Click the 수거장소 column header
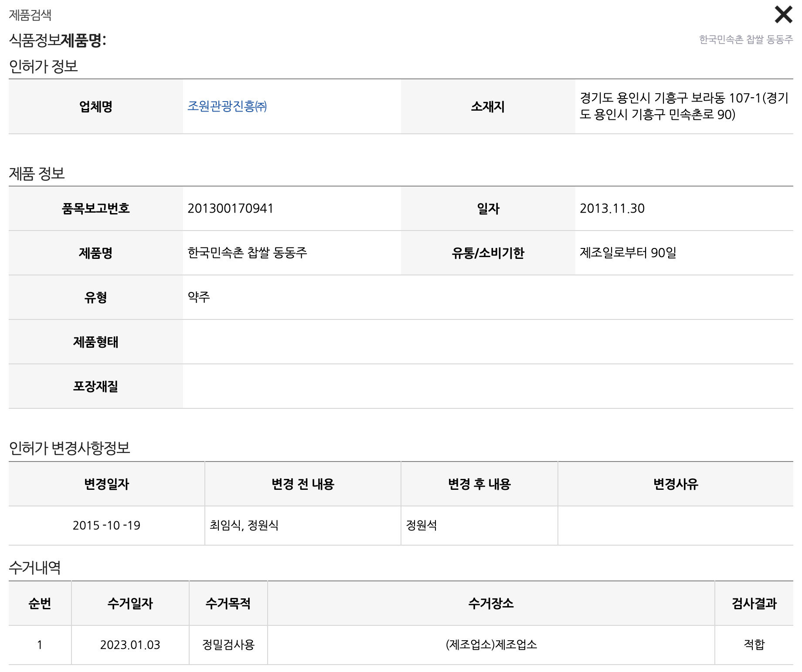 [x=491, y=603]
